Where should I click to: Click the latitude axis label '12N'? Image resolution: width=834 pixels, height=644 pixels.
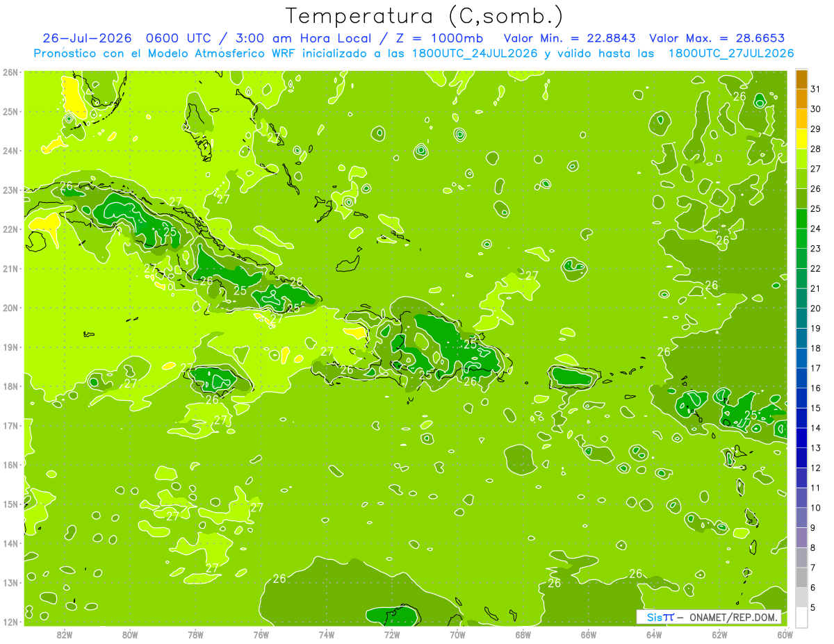(x=10, y=622)
